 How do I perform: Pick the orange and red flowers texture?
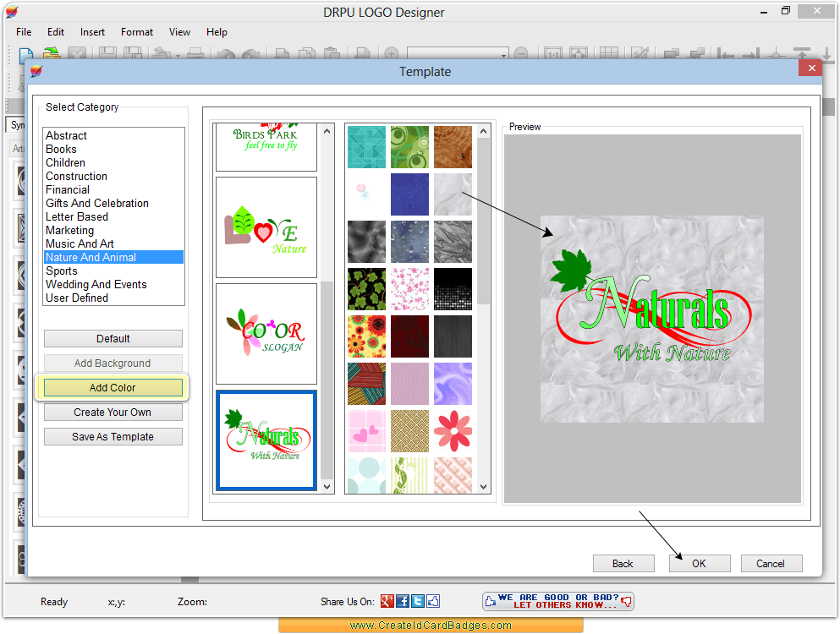pyautogui.click(x=366, y=336)
